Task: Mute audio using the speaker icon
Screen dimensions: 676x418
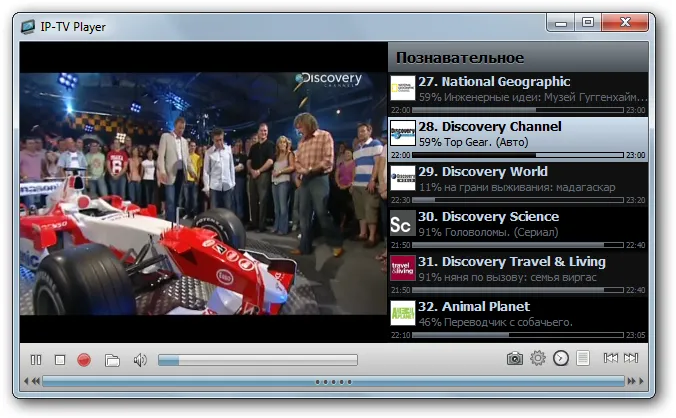Action: [140, 360]
